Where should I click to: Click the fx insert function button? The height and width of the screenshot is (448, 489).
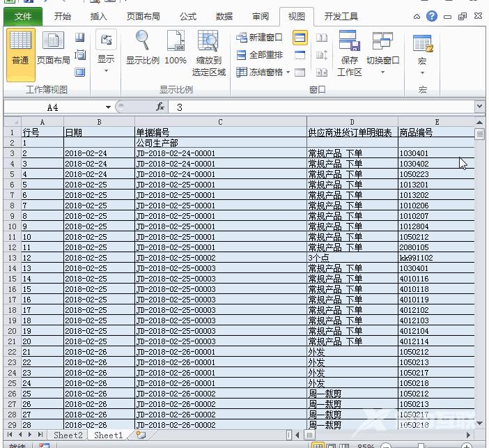coord(160,107)
